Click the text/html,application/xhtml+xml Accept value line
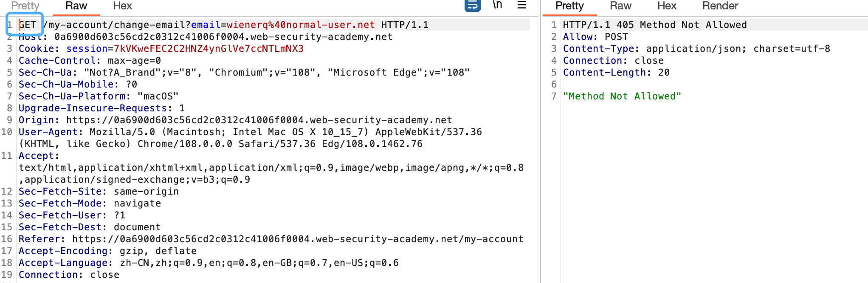 coord(271,168)
